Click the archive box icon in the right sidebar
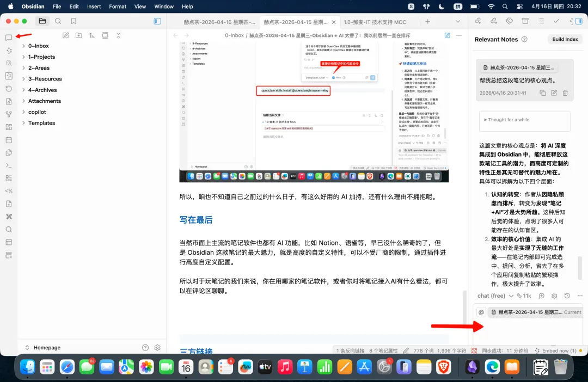588x382 pixels. (x=525, y=21)
